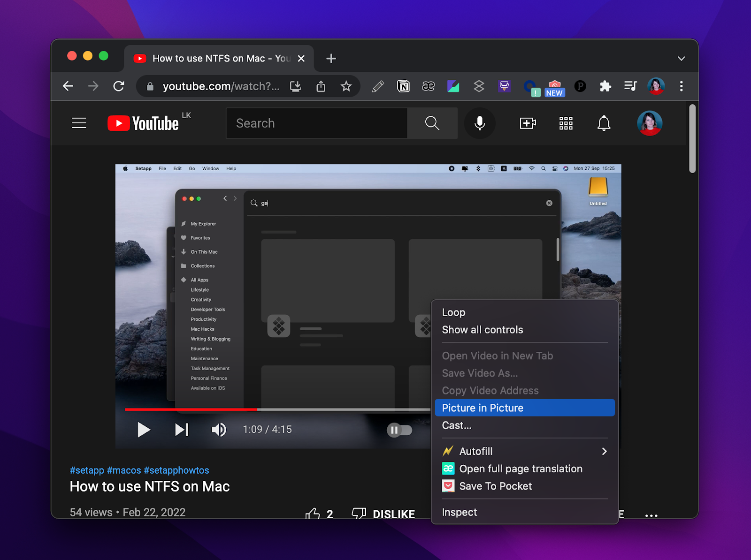
Task: Open the ae translation extension icon
Action: click(428, 86)
